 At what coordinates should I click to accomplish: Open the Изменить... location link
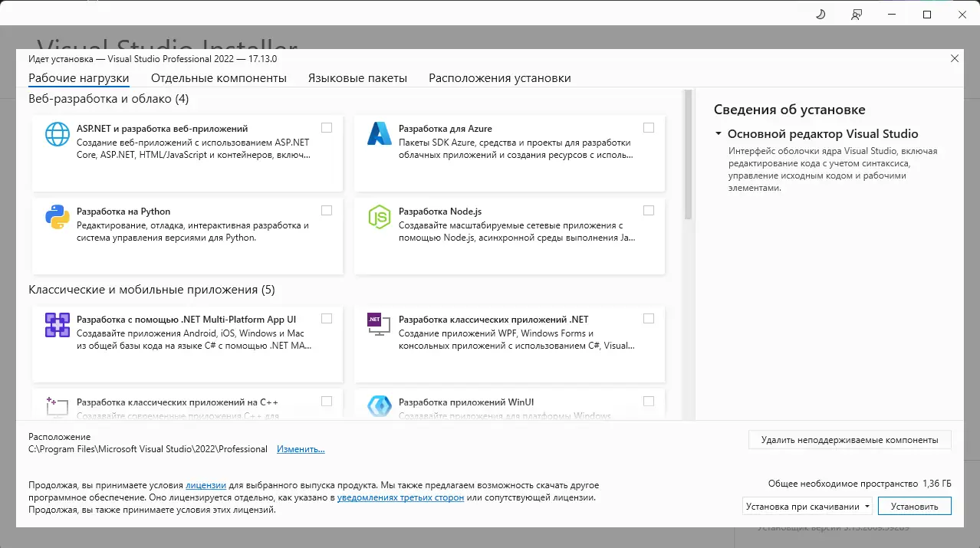point(301,448)
